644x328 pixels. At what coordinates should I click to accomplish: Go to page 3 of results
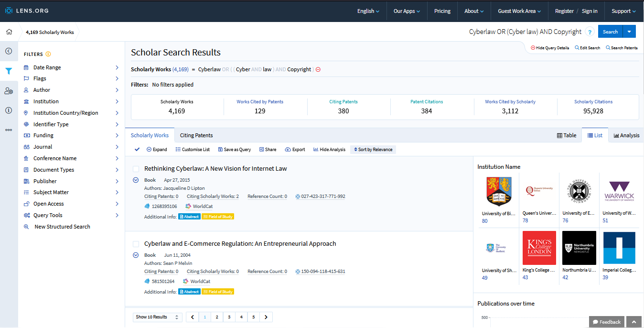point(229,317)
